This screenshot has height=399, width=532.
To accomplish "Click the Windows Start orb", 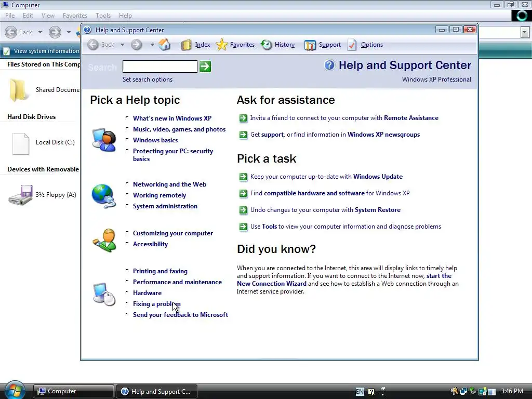I will click(x=14, y=390).
